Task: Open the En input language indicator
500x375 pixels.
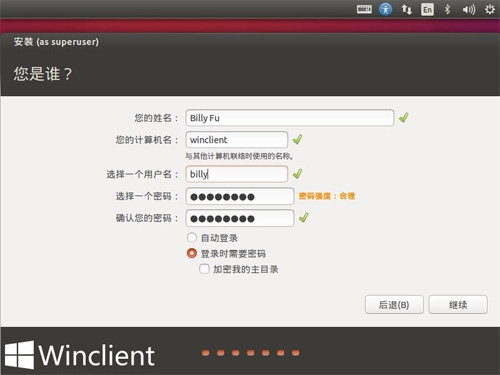Action: [x=427, y=9]
